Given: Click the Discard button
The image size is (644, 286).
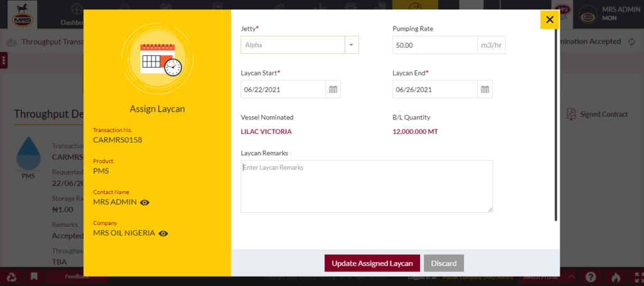Looking at the screenshot, I should tap(444, 263).
